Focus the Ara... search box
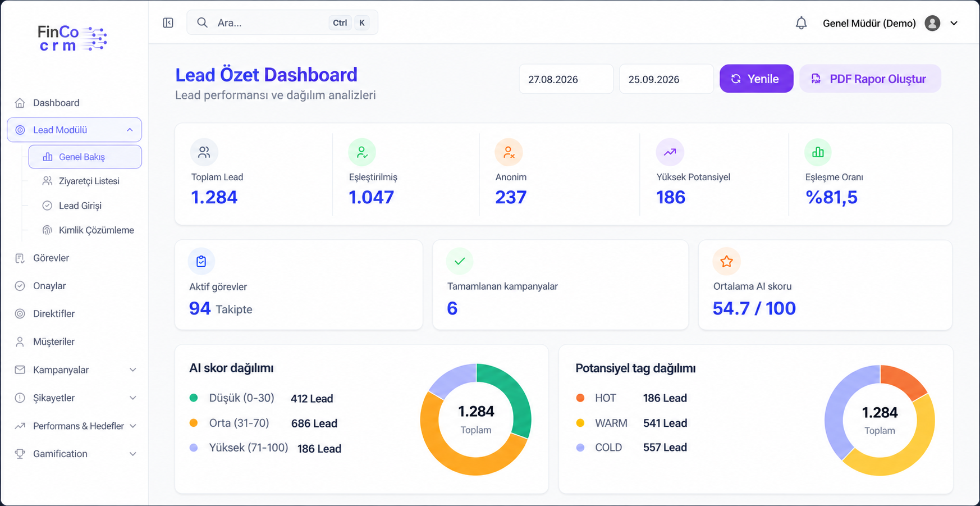Image resolution: width=980 pixels, height=506 pixels. click(282, 22)
